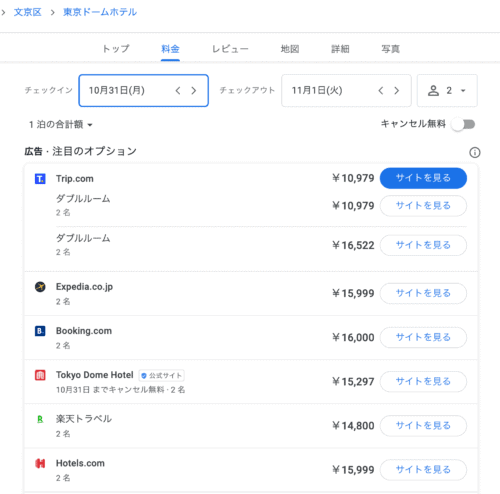This screenshot has height=494, width=500.
Task: Click the Trip.com logo icon
Action: coord(40,179)
